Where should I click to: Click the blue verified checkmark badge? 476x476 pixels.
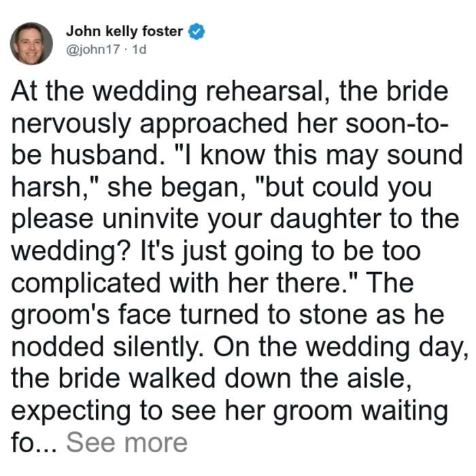click(197, 31)
